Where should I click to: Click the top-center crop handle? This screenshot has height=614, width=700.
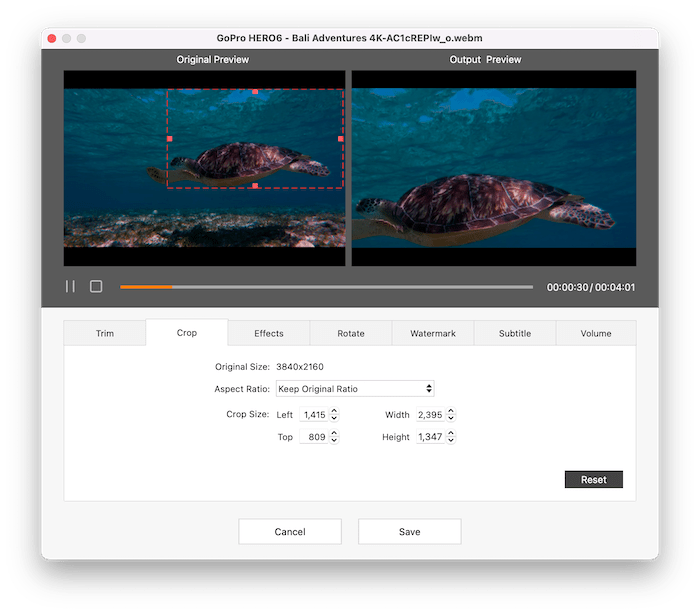[255, 91]
